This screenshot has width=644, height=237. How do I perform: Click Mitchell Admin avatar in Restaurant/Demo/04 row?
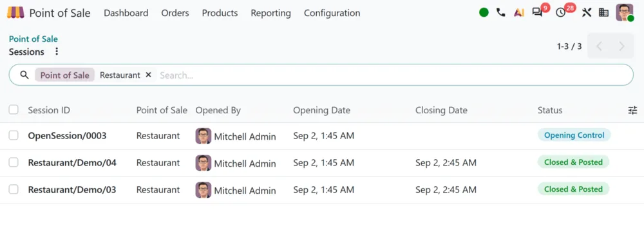(x=204, y=163)
